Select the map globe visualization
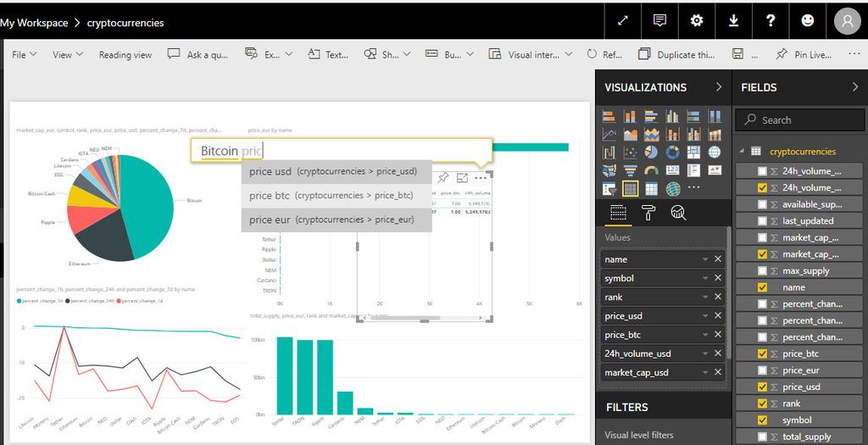The width and height of the screenshot is (868, 445). pyautogui.click(x=715, y=153)
